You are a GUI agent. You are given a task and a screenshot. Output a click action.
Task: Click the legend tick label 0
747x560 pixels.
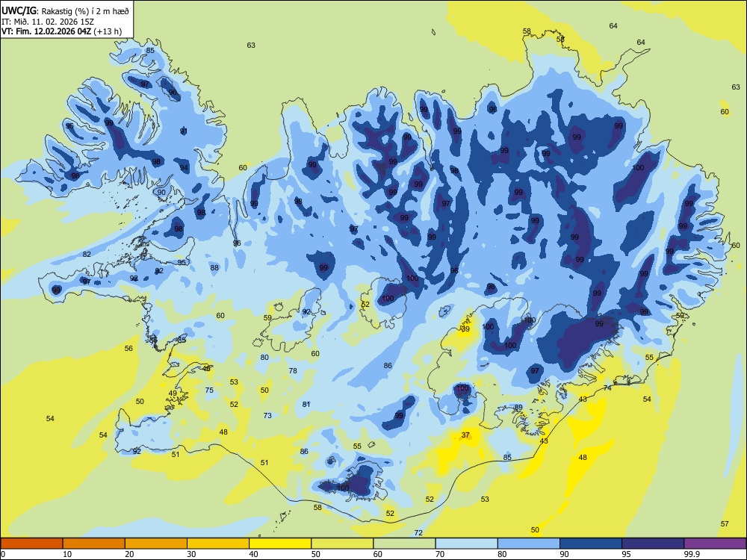coord(3,554)
